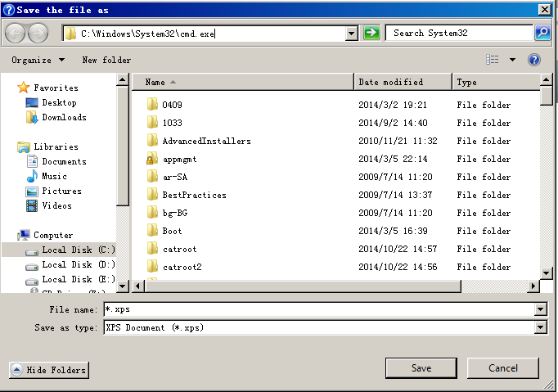
Task: Click the green Go arrow button
Action: [x=371, y=33]
